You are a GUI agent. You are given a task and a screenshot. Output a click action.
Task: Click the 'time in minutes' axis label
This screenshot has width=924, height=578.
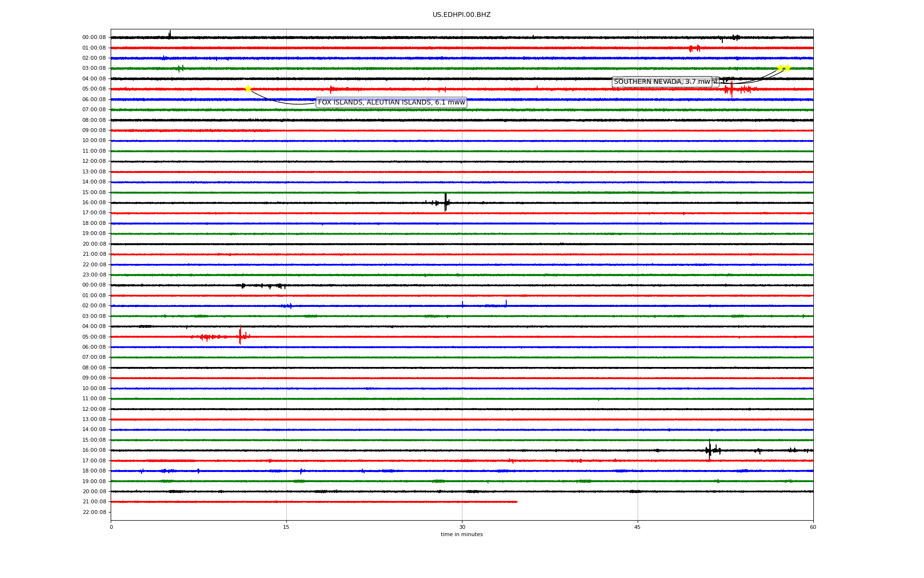(461, 535)
